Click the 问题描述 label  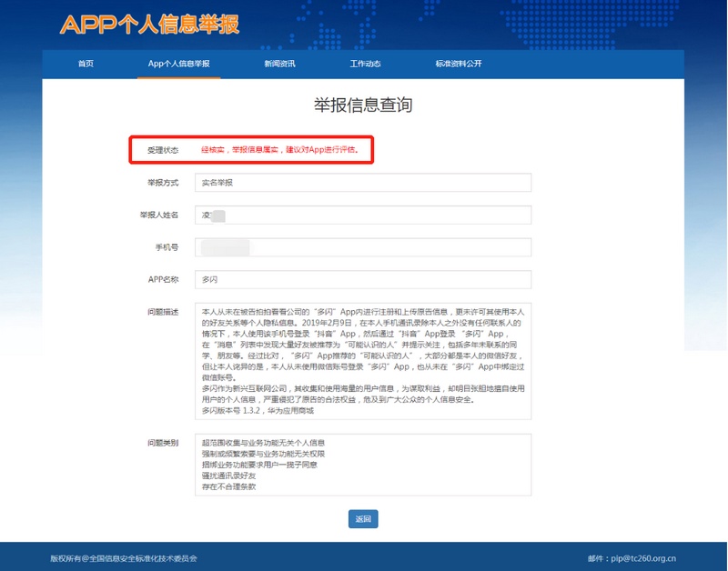163,312
